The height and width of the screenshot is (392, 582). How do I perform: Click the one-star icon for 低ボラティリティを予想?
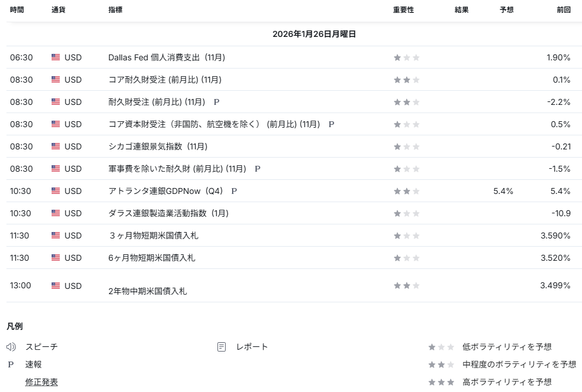[441, 347]
